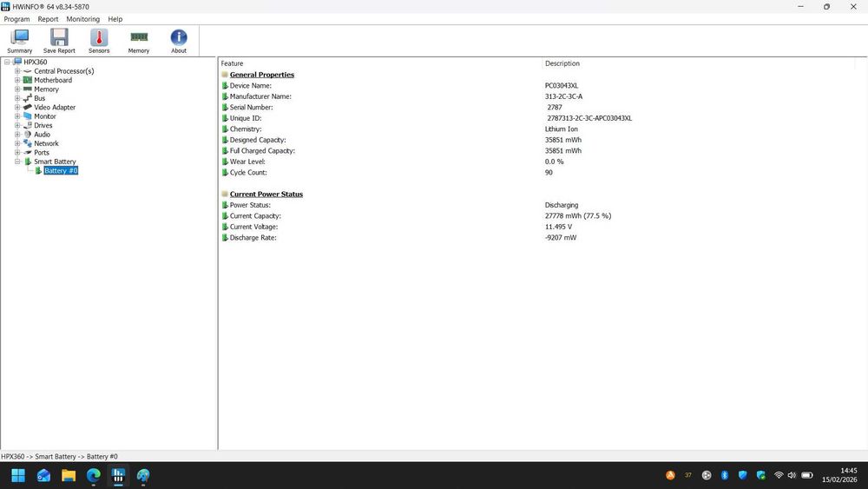Open the Outlook mail taskbar icon
This screenshot has height=489, width=868.
43,475
